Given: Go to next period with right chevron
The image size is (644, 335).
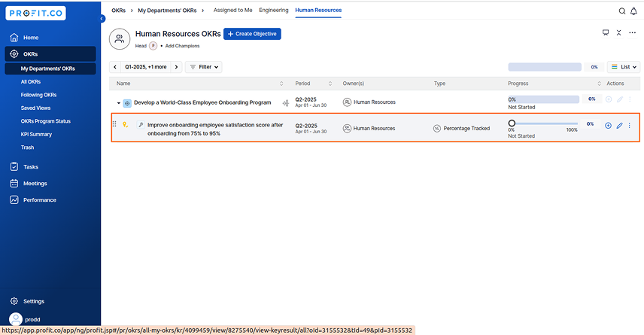Looking at the screenshot, I should tap(176, 67).
